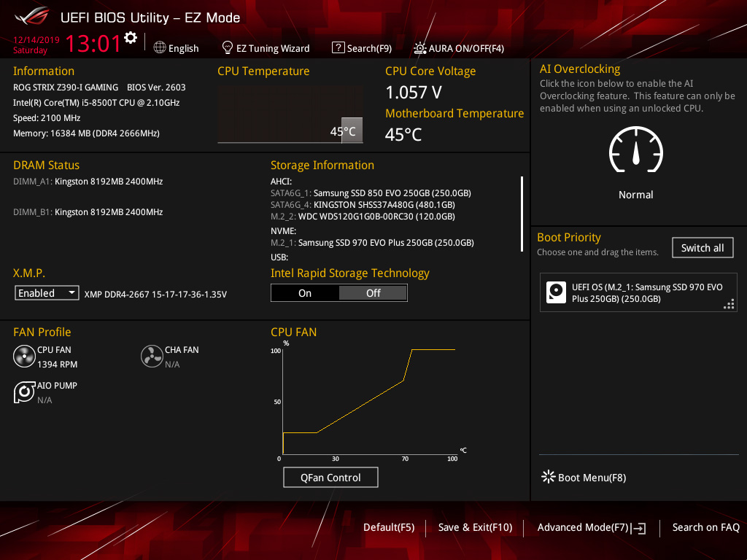Click the drag handle dots on boot item
747x560 pixels.
pos(729,304)
